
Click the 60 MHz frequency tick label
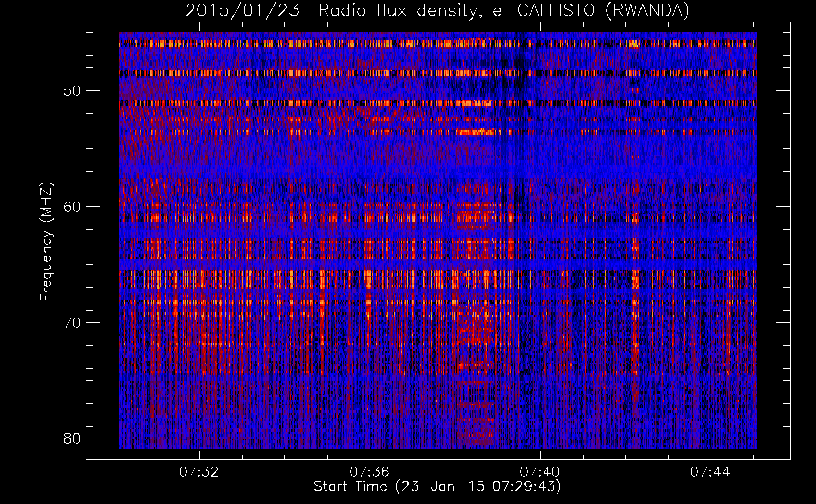(73, 207)
